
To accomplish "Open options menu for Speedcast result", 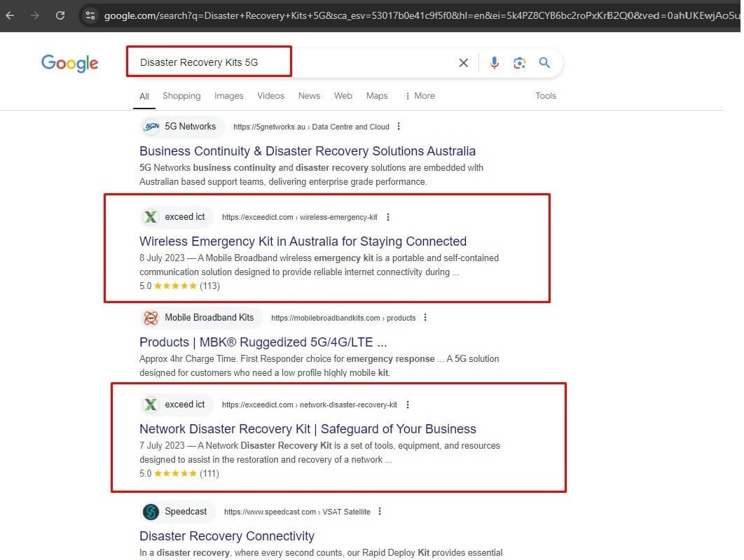I will (380, 511).
